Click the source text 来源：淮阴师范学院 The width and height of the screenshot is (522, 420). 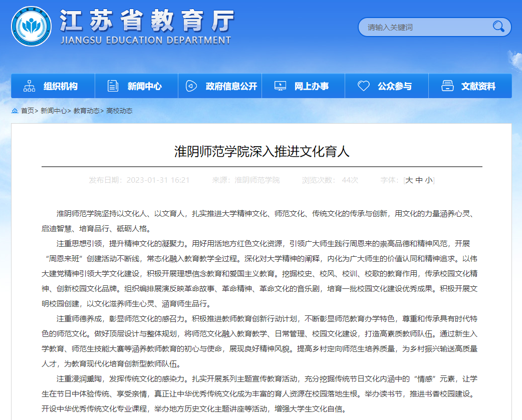[x=245, y=180]
